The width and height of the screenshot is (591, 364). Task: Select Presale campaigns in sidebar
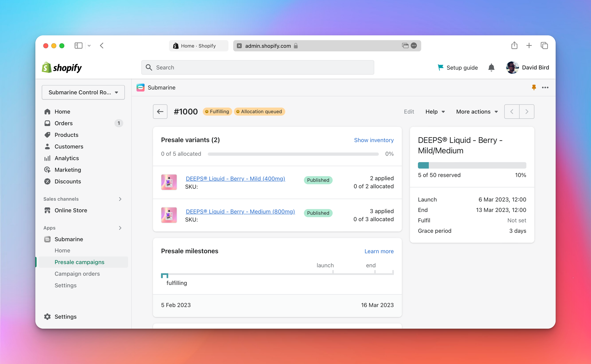tap(79, 262)
